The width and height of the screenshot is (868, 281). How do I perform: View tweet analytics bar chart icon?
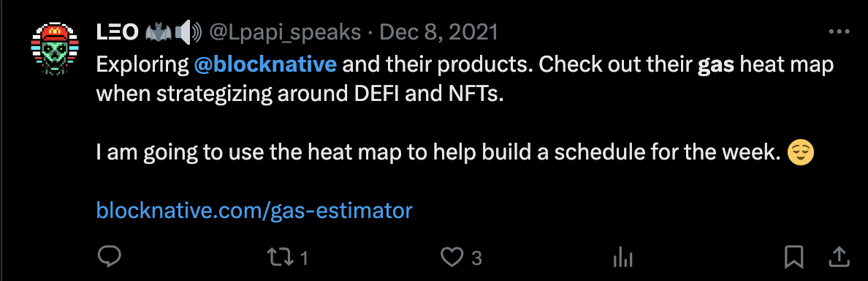pos(623,257)
